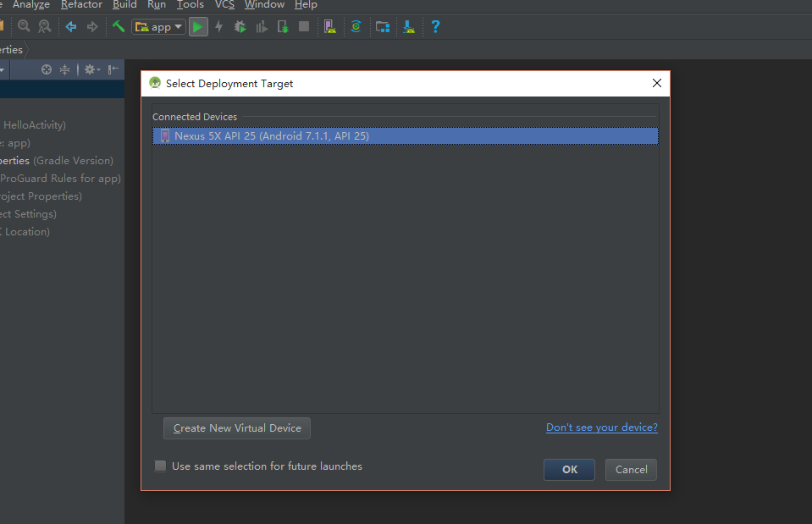Navigate back with the blue left arrow

(71, 26)
